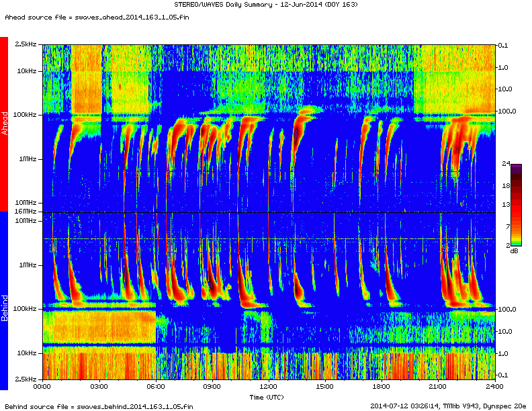Click the dB unit label under color scale
The height and width of the screenshot is (411, 532).
(x=514, y=251)
